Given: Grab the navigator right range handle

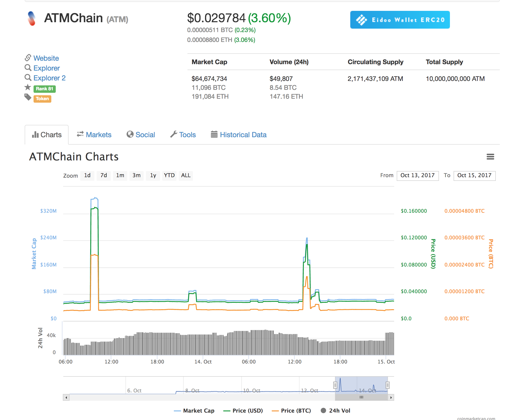Looking at the screenshot, I should click(x=388, y=385).
